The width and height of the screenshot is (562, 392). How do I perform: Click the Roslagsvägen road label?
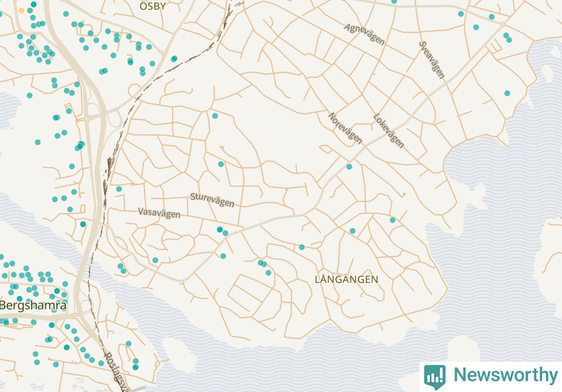[114, 371]
